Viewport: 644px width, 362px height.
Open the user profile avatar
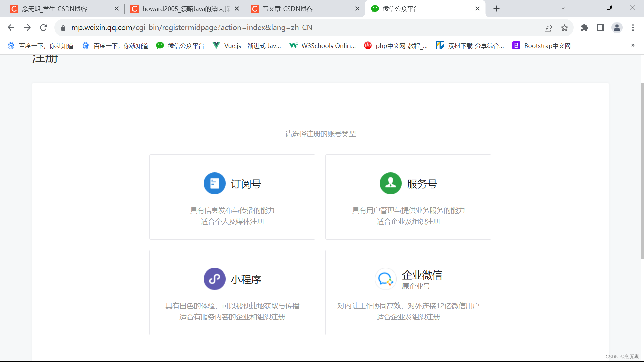pos(617,28)
